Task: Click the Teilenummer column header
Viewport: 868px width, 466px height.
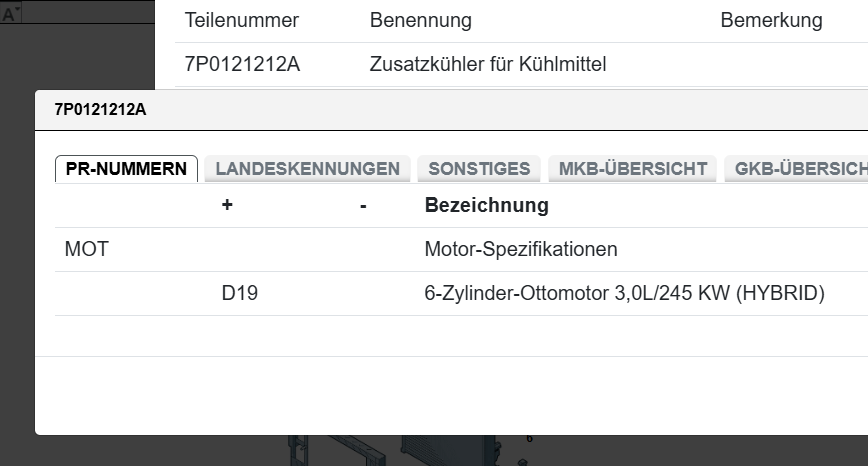Action: click(x=242, y=20)
